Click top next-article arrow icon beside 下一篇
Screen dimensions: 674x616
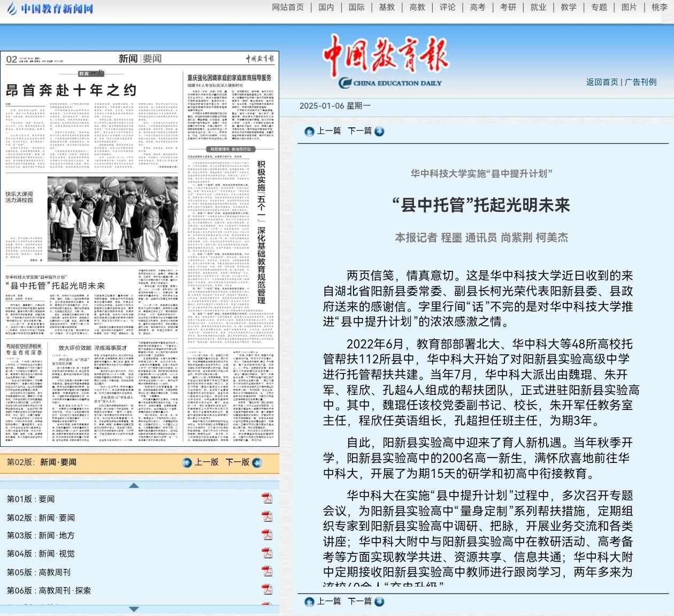point(379,131)
